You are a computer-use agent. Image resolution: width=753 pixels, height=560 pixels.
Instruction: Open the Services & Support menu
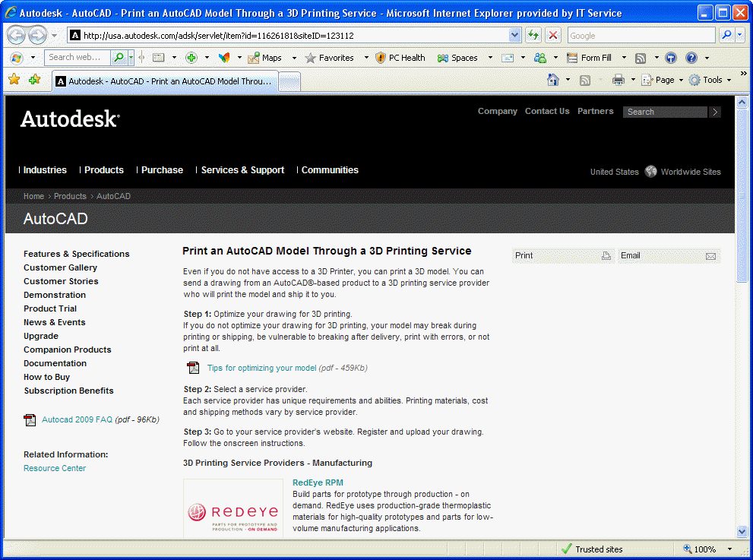242,170
